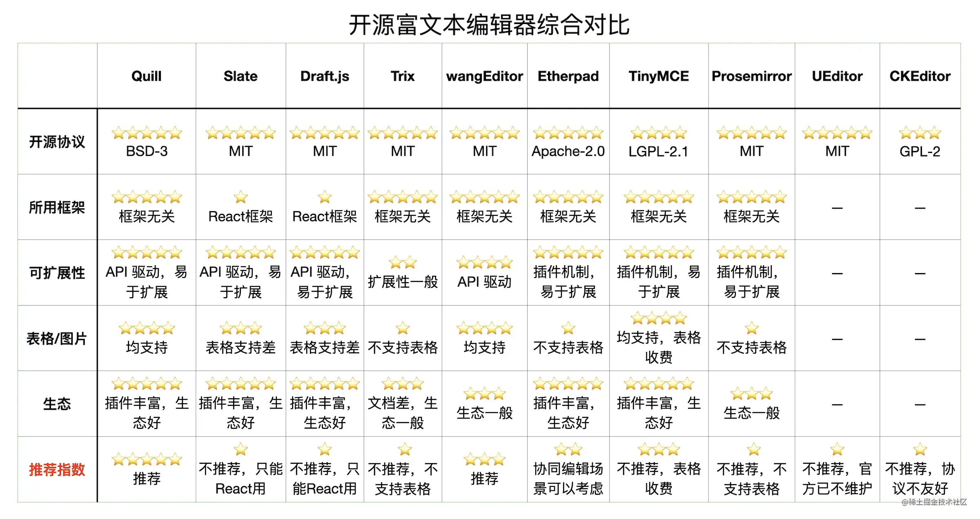Select the TinyMCE column header
The height and width of the screenshot is (519, 980).
[658, 76]
